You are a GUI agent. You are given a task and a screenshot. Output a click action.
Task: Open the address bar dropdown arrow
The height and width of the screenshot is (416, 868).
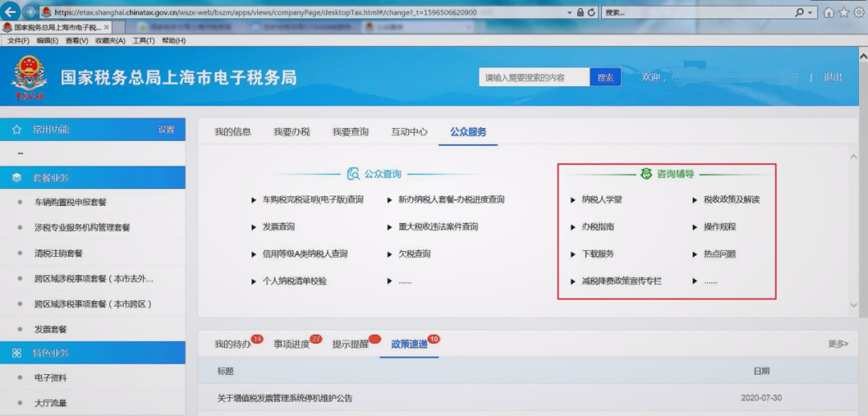(570, 12)
